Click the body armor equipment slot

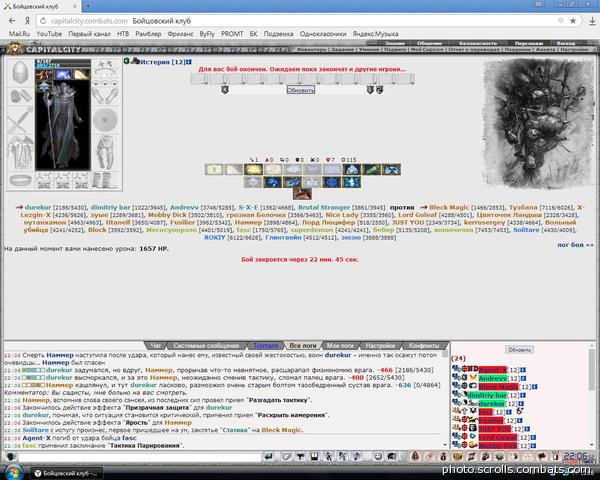coord(20,153)
